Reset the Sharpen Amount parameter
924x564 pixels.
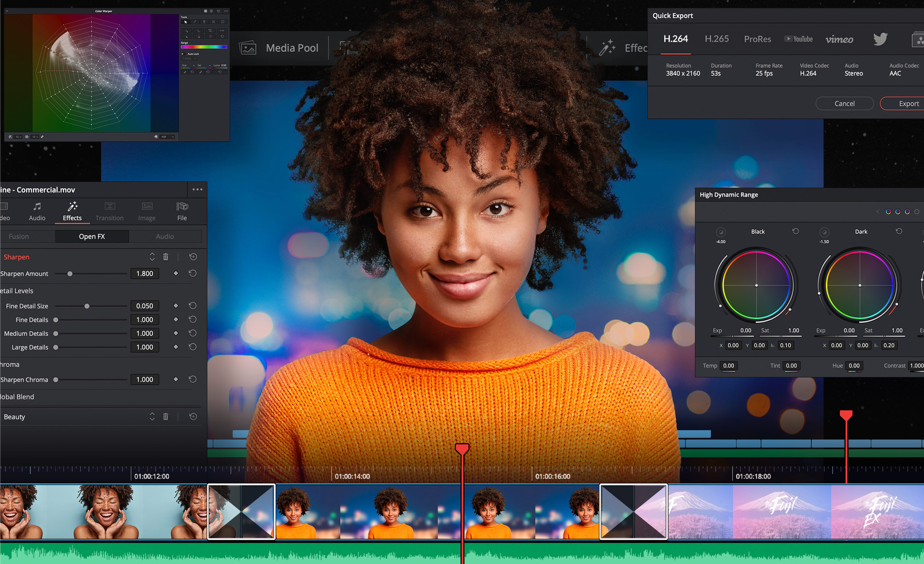click(192, 273)
